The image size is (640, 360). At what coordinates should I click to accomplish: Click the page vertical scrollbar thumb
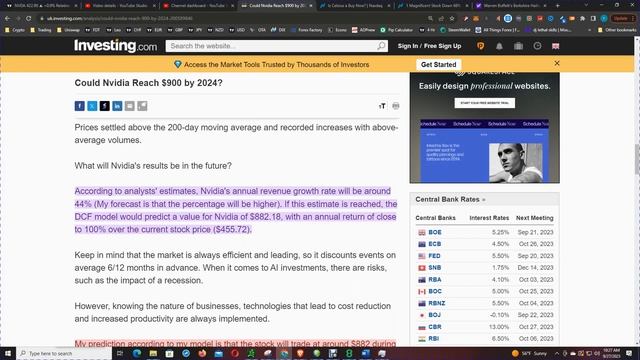click(637, 159)
